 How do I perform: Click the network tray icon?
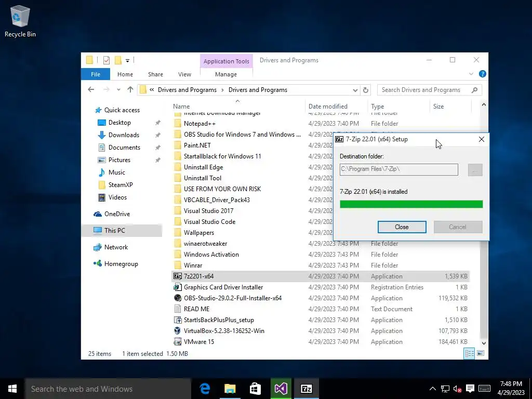[445, 389]
